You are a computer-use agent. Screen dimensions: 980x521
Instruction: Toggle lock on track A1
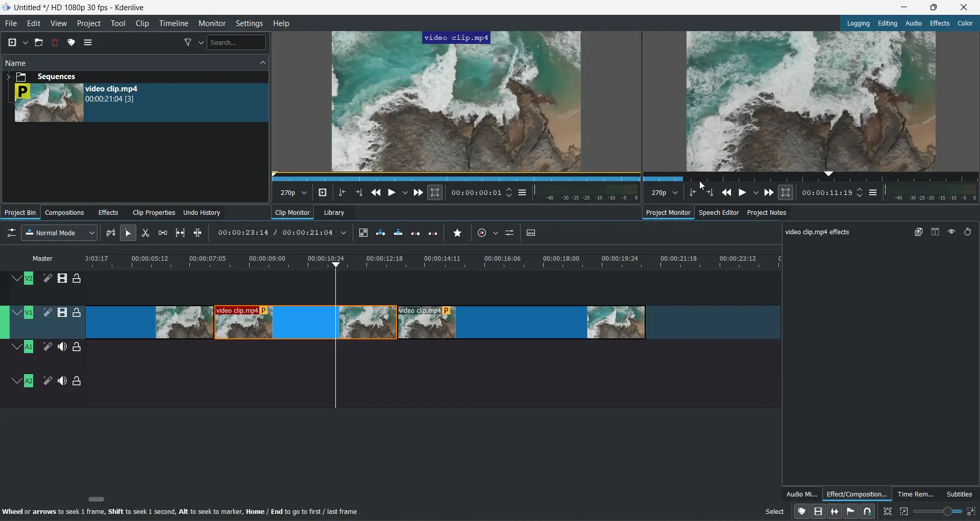click(77, 348)
